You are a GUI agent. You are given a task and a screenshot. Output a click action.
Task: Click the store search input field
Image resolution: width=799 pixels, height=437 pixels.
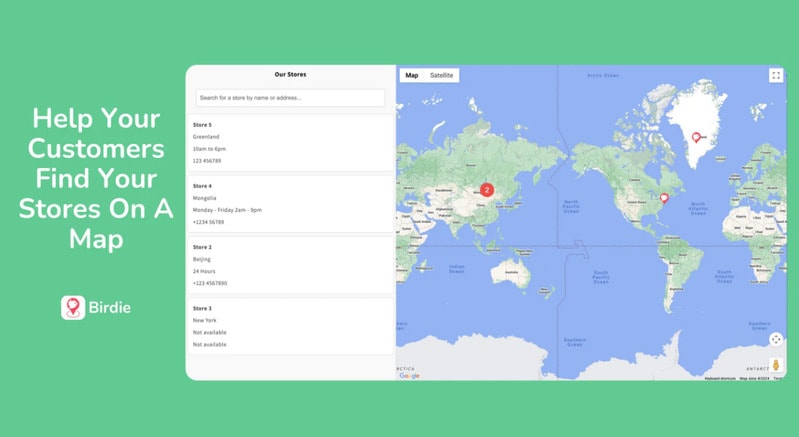(290, 98)
